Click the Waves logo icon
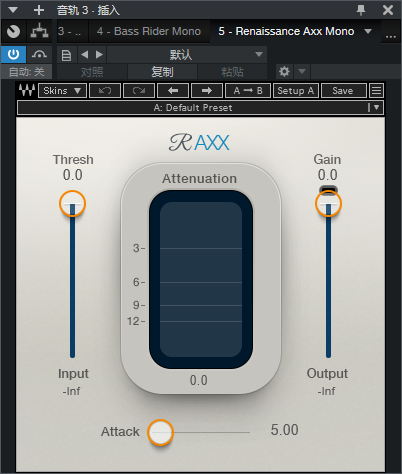Screen dimensions: 402x474 (27, 90)
